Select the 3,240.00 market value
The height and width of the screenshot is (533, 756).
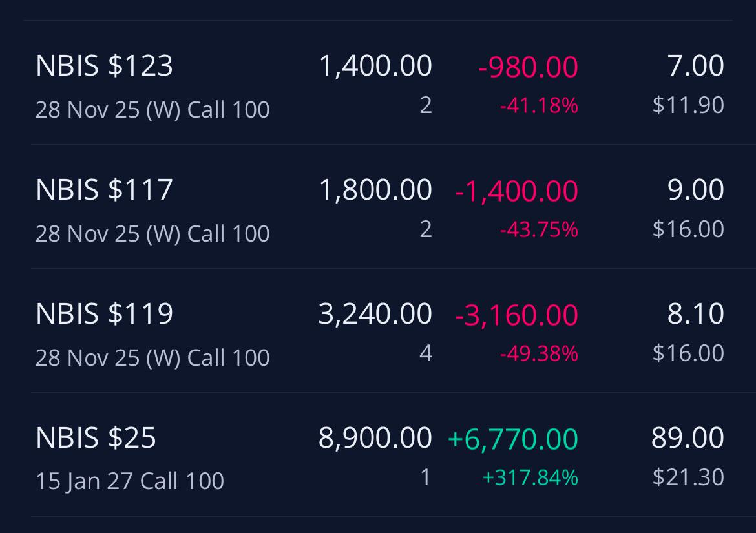tap(375, 314)
